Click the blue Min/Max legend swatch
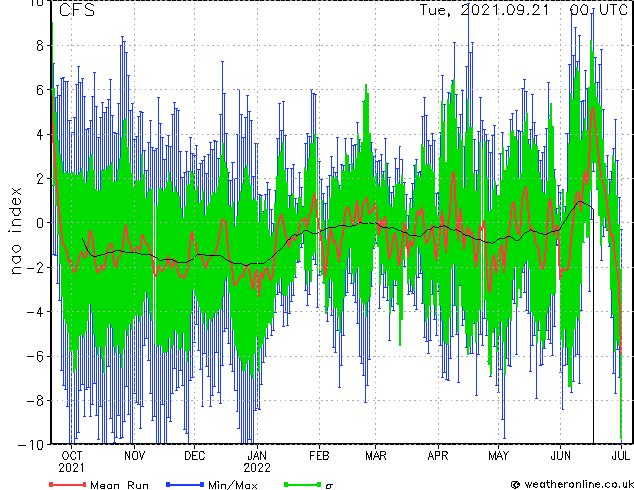This screenshot has width=634, height=490. click(x=185, y=484)
